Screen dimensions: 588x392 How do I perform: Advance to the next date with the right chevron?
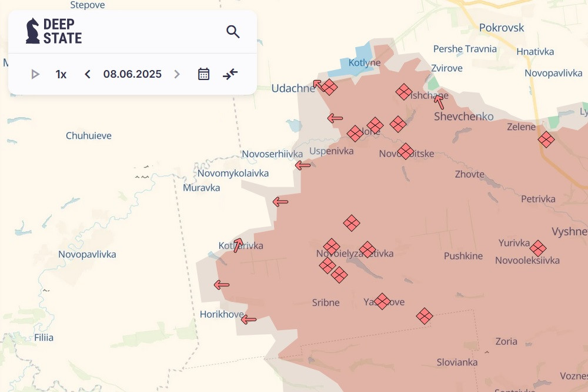click(177, 74)
